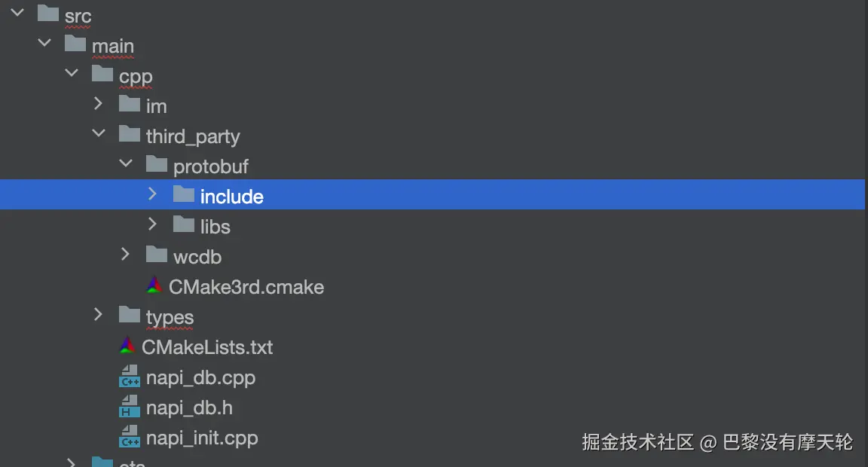868x467 pixels.
Task: Select the napi_db.h header file
Action: [x=189, y=408]
